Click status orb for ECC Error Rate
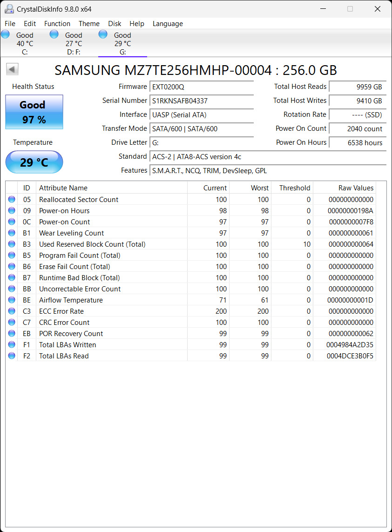The image size is (392, 532). coord(12,311)
